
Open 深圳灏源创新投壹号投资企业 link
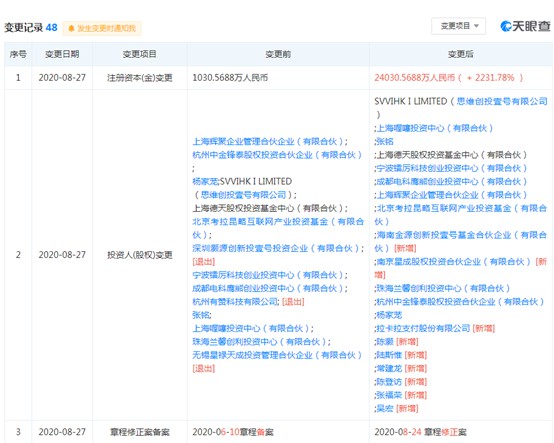click(x=276, y=248)
